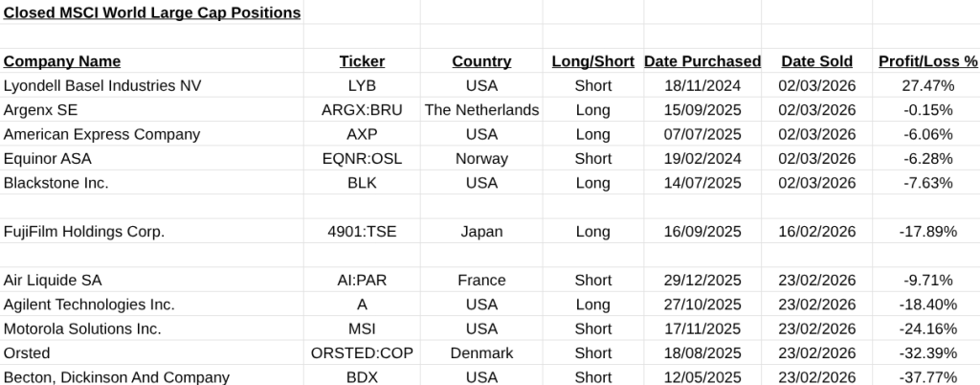Click the 'Country' header cell
This screenshot has height=385, width=980.
click(x=481, y=61)
